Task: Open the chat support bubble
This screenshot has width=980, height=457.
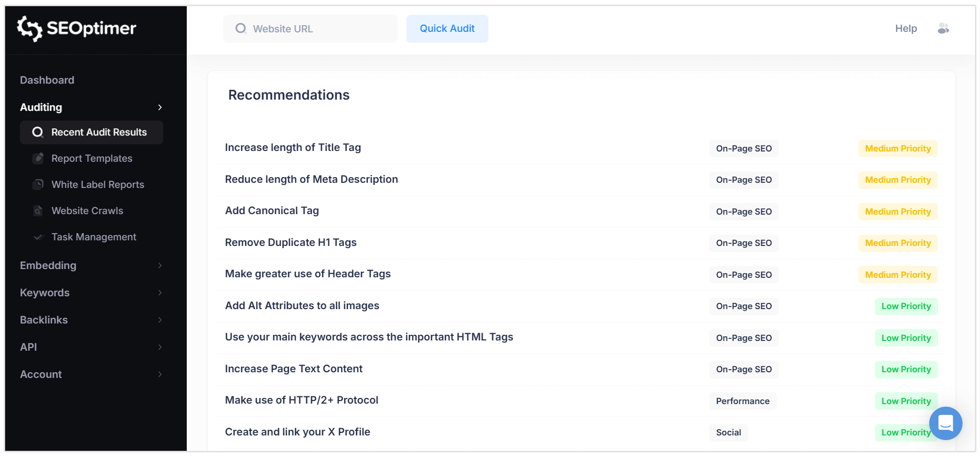Action: pyautogui.click(x=946, y=423)
